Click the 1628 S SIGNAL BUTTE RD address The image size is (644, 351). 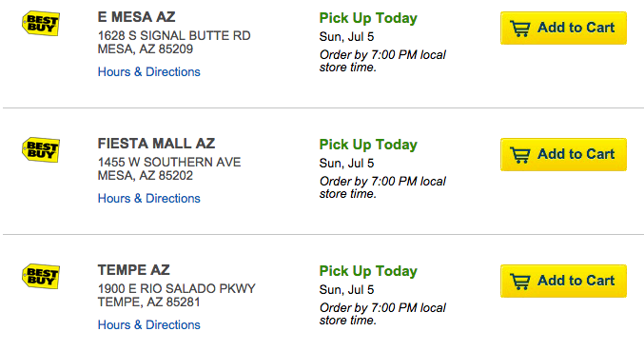pyautogui.click(x=174, y=36)
